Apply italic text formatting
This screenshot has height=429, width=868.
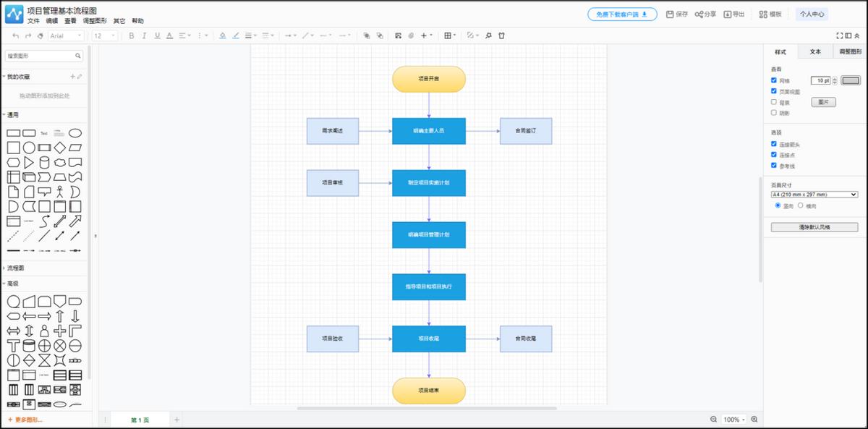pyautogui.click(x=144, y=35)
